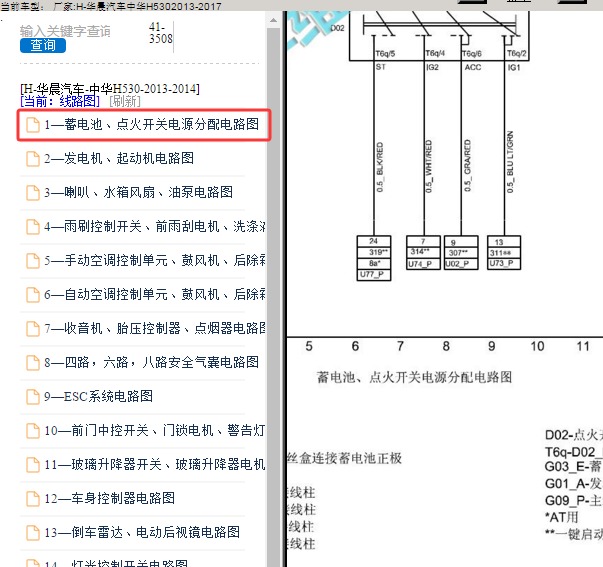Viewport: 603px width, 567px height.
Task: Click the 0.5_WHT/RED wire label
Action: [x=429, y=166]
